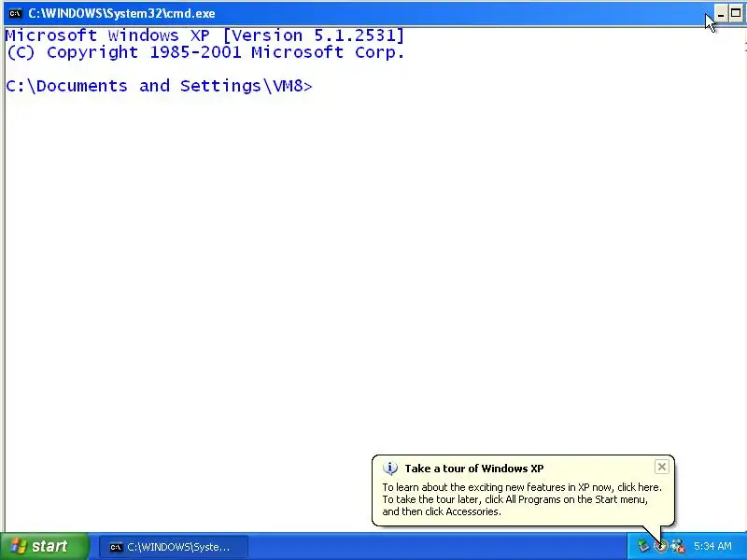This screenshot has width=747, height=560.
Task: Maximize the cmd.exe window
Action: [x=736, y=14]
